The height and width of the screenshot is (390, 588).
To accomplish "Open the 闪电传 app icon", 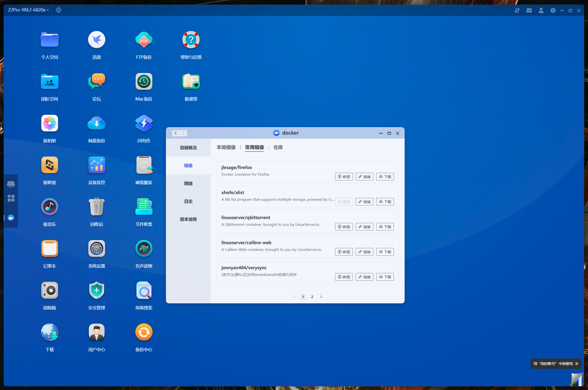I will click(144, 123).
